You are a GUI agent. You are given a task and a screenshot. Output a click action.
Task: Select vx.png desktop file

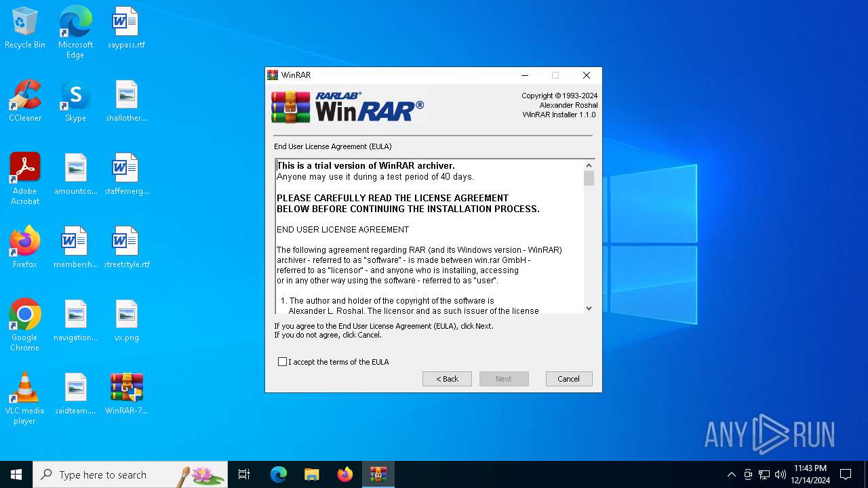(127, 321)
